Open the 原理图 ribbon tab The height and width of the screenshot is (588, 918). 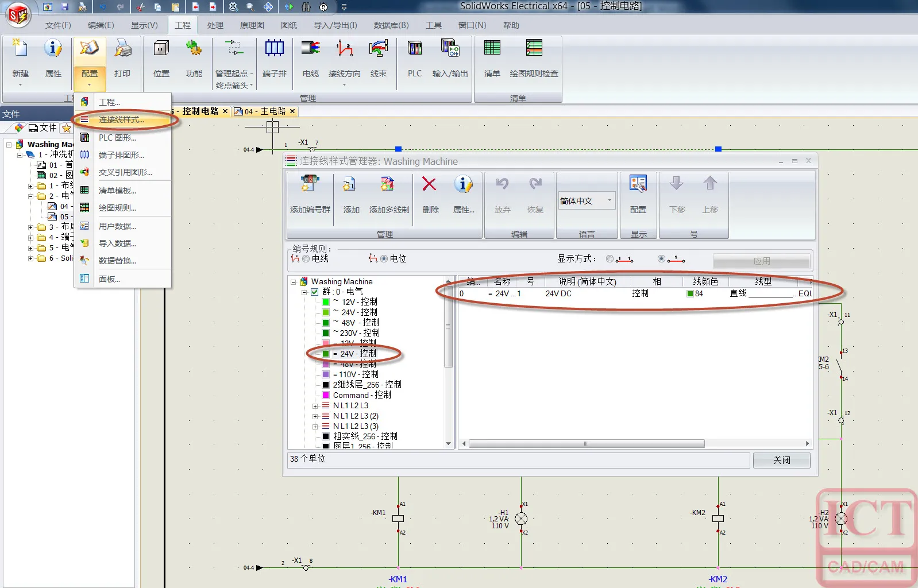point(252,25)
